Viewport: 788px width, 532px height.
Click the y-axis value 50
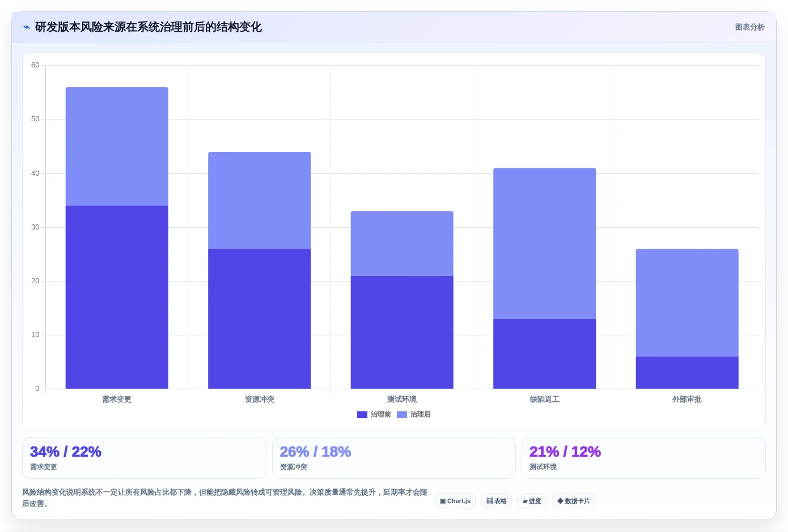click(35, 119)
